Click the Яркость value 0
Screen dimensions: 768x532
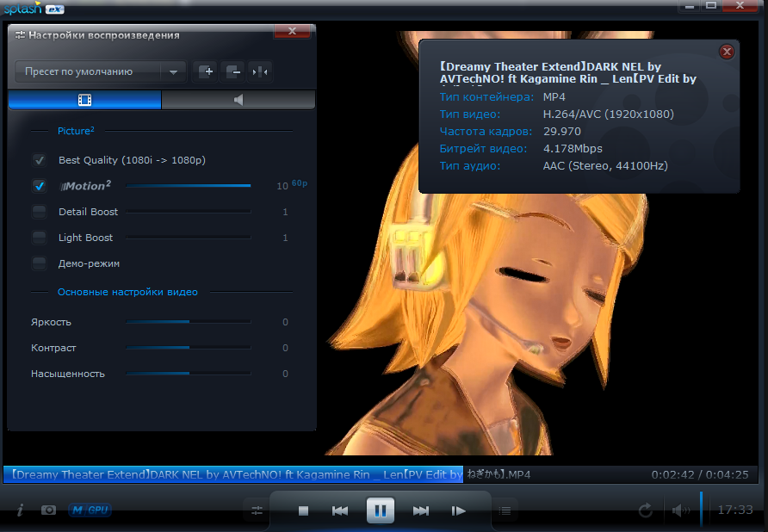coord(285,322)
